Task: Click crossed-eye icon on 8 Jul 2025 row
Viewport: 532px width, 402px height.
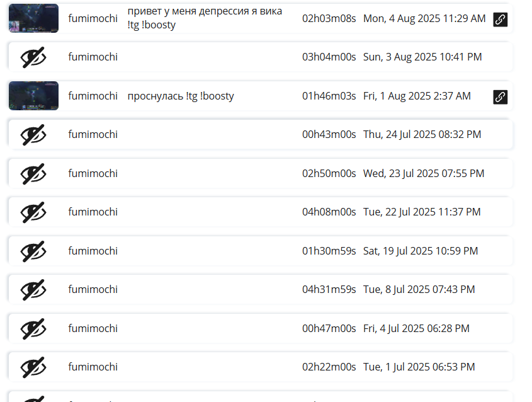Action: (33, 290)
